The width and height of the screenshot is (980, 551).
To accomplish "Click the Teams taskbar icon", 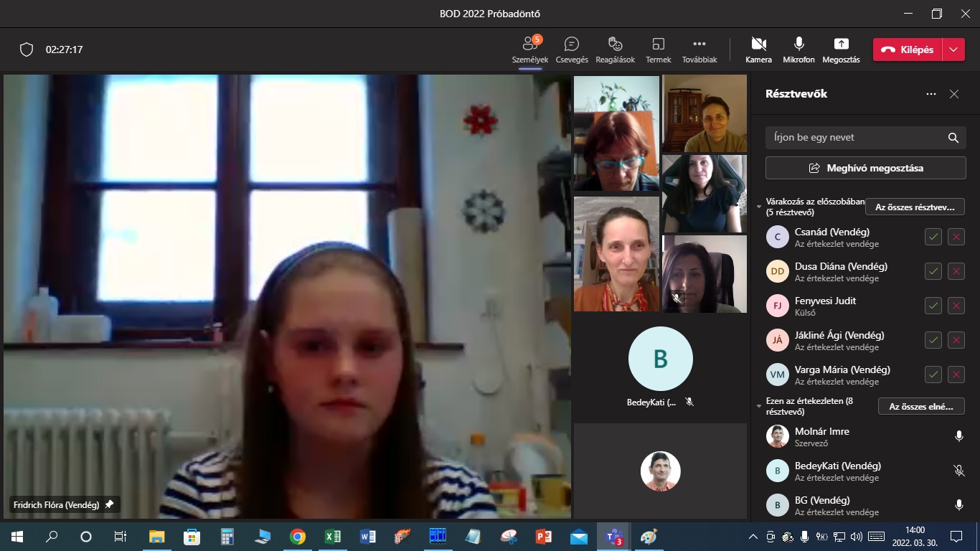I will (x=613, y=536).
